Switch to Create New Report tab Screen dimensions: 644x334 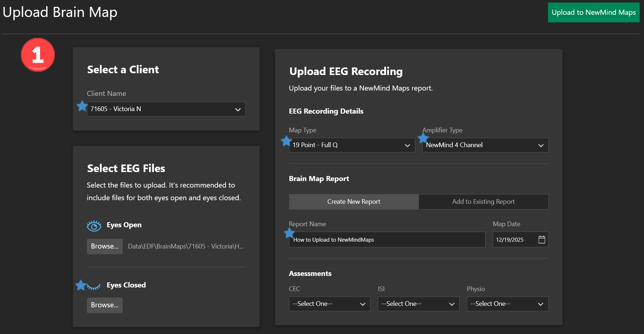354,202
